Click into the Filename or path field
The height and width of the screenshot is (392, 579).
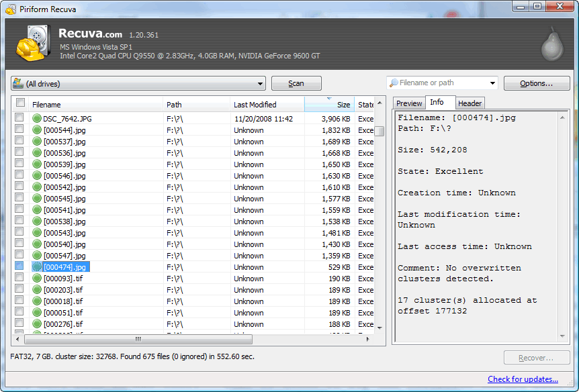point(443,83)
